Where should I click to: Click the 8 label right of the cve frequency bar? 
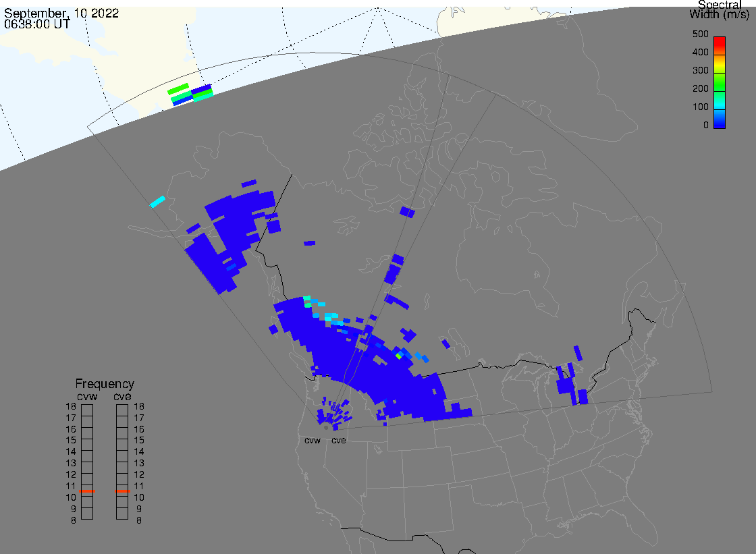click(x=139, y=520)
